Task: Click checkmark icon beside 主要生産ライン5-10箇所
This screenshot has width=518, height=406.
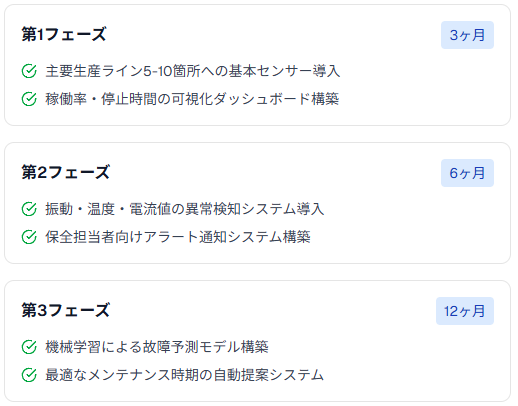Action: [29, 71]
